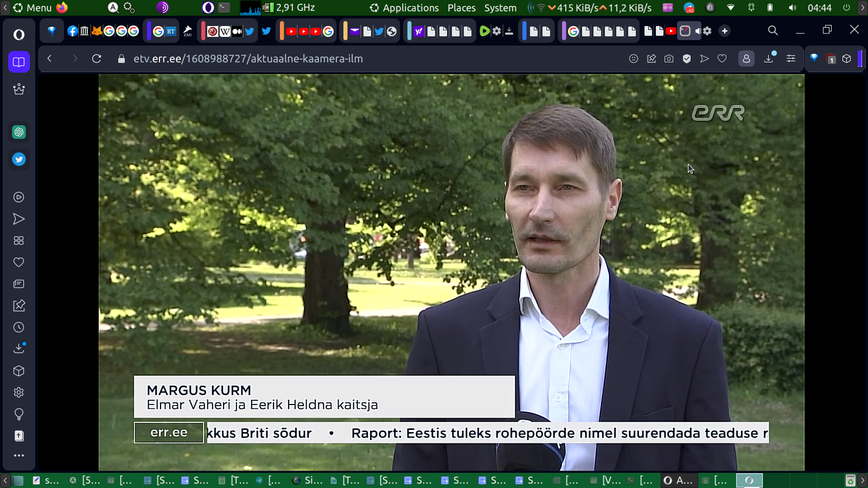Switch to the Wikipedia tab
The width and height of the screenshot is (868, 488).
(x=225, y=31)
